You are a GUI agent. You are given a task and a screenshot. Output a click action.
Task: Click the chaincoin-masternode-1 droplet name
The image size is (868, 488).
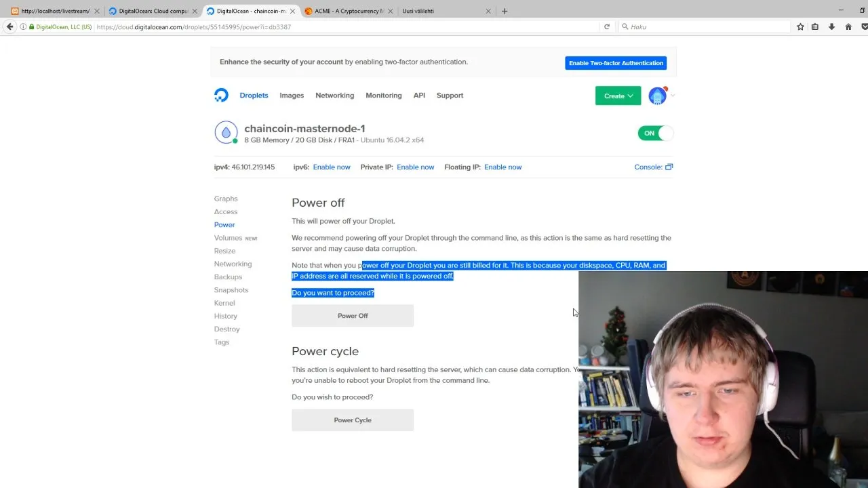(304, 129)
